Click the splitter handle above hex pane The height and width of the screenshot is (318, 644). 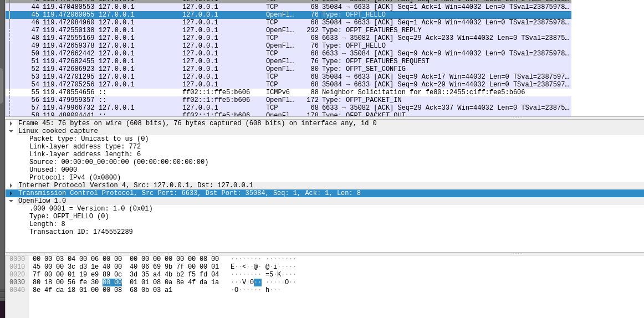(518, 254)
